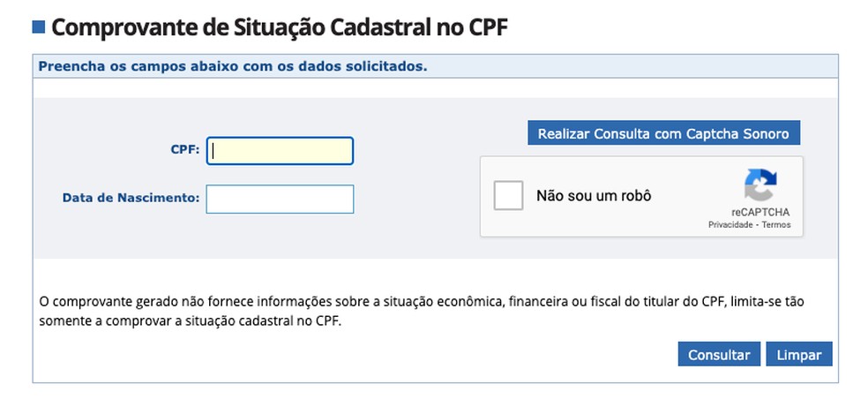868x407 pixels.
Task: Click the Data de Nascimento input field
Action: 280,199
